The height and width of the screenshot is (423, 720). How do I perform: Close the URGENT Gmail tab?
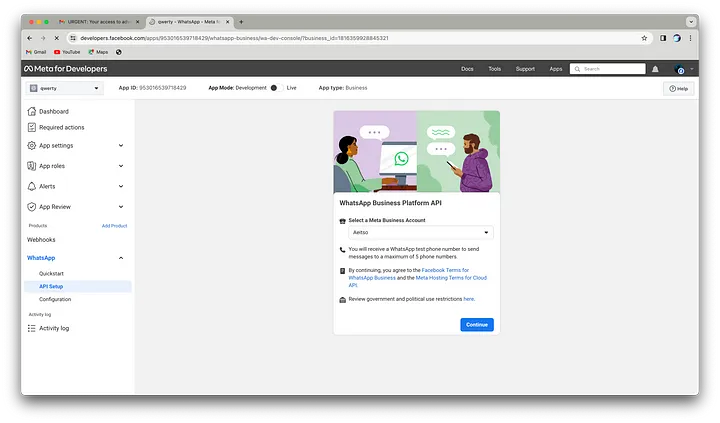click(x=137, y=22)
